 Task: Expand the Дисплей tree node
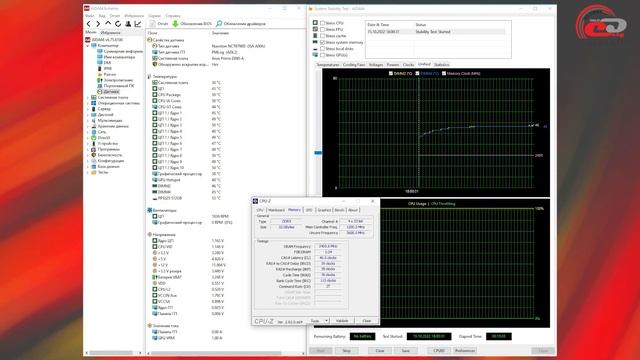click(x=88, y=115)
